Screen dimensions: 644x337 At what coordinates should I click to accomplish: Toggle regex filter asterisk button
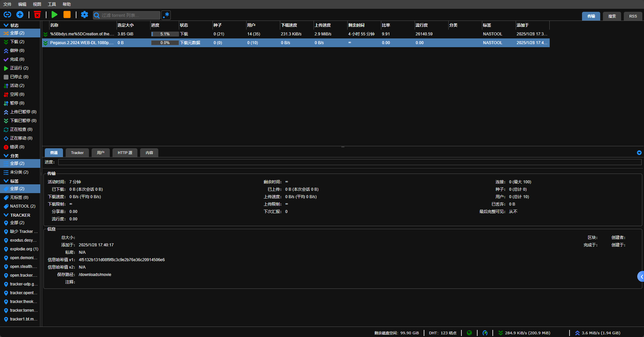[x=166, y=15]
